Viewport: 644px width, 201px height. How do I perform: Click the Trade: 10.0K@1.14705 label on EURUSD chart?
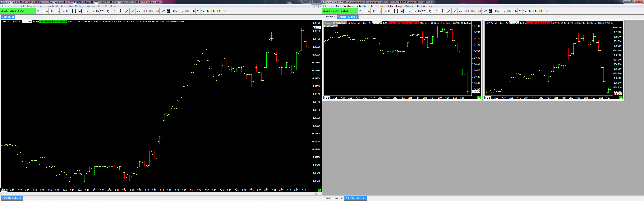336,23
